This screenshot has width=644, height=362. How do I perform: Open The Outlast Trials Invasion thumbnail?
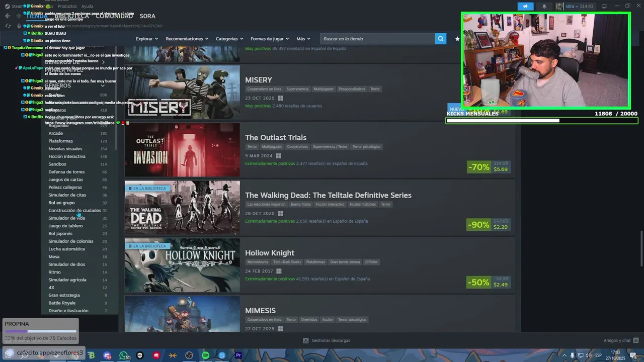[182, 150]
